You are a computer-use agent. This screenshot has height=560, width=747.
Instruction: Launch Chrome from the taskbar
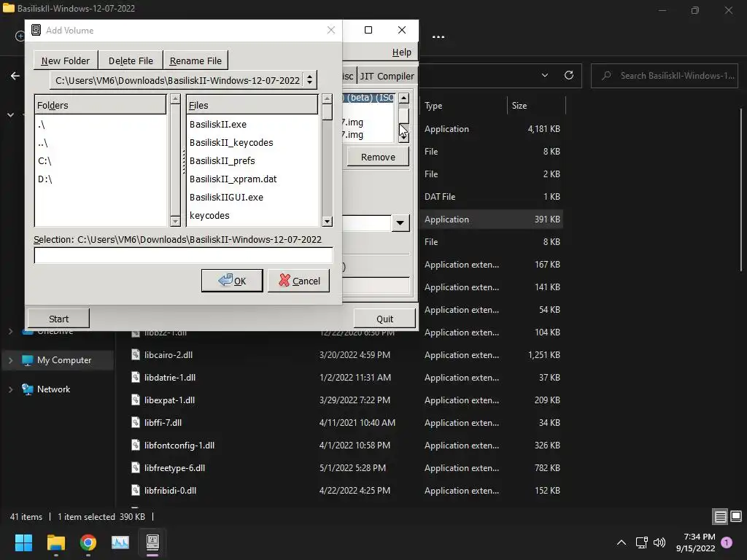[x=88, y=542]
